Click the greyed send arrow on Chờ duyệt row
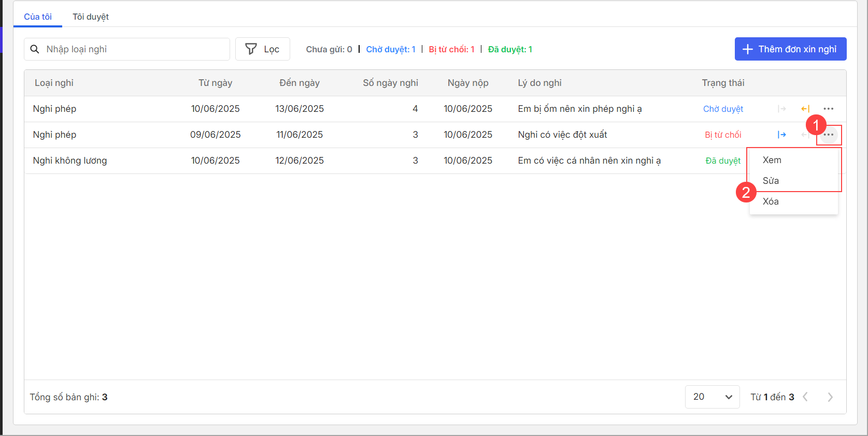This screenshot has height=436, width=868. pyautogui.click(x=782, y=109)
